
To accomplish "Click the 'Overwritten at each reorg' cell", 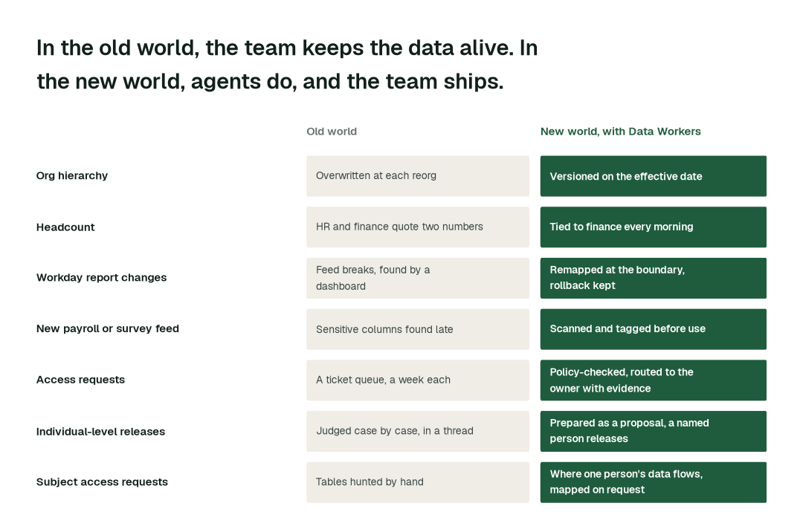I will pyautogui.click(x=417, y=176).
